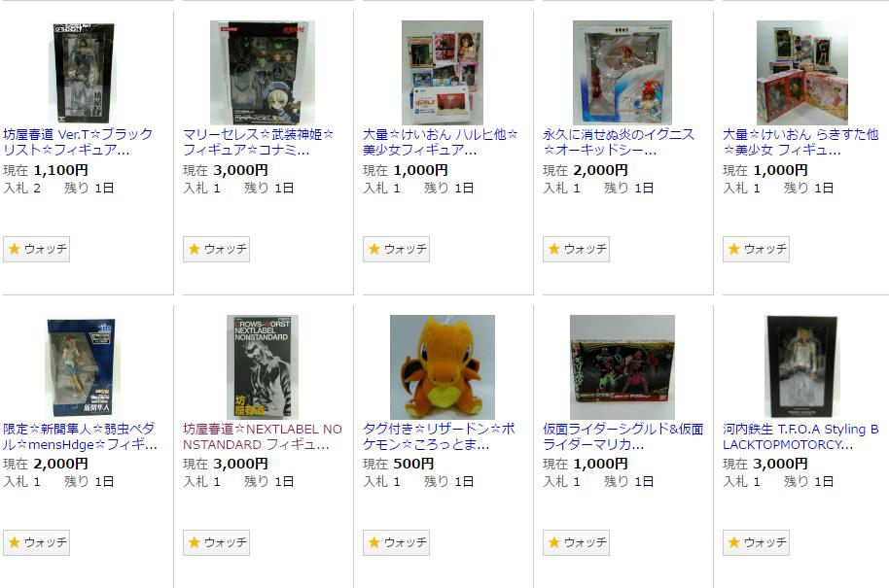Screen dimensions: 889x588
Task: Open 永久に消せぬ炎のイグニス title link
Action: (x=618, y=142)
